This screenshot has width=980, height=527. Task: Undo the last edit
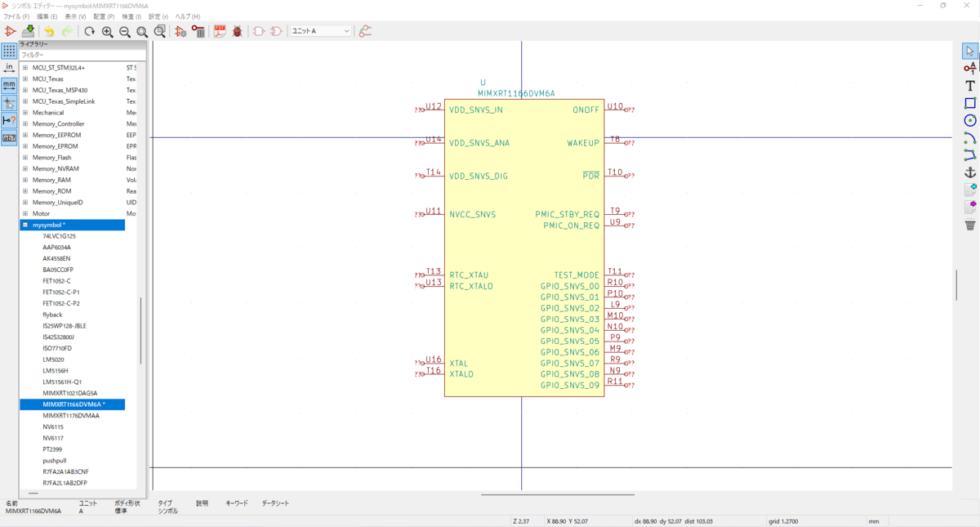coord(50,31)
